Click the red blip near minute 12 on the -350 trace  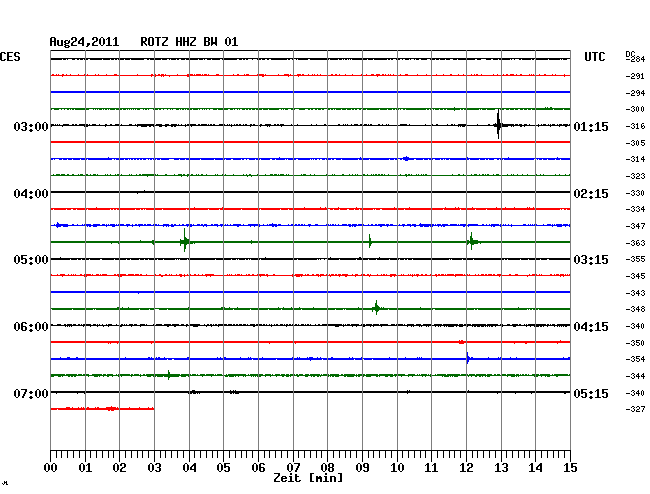462,342
